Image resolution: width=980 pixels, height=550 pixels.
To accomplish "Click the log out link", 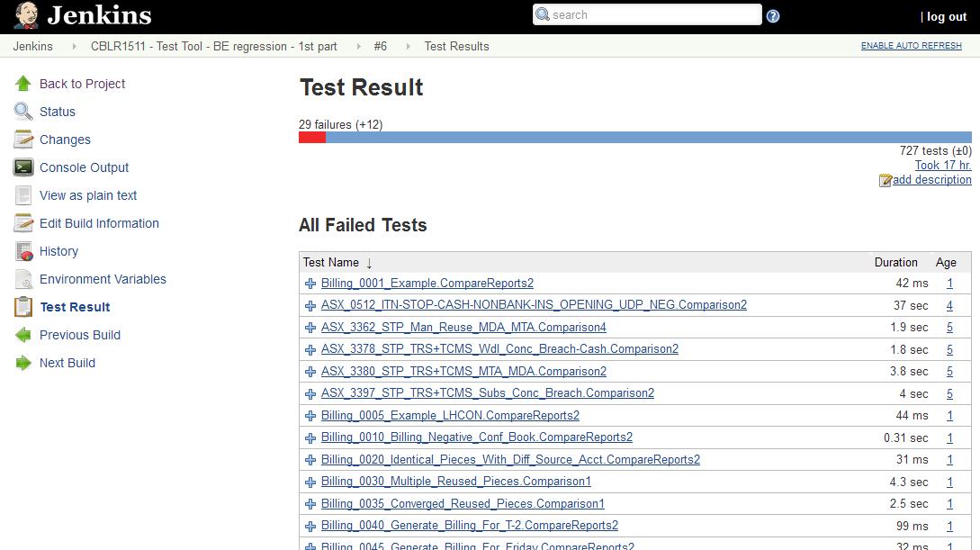I will 947,16.
